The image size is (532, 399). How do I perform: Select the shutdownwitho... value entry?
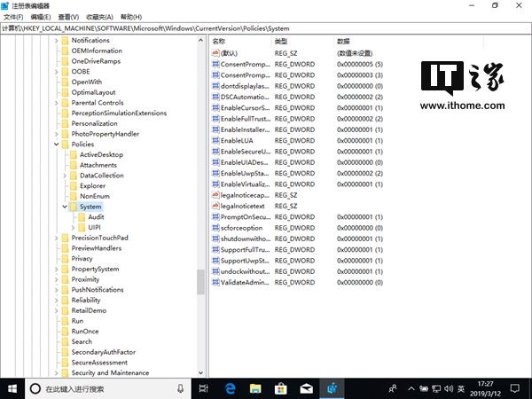pyautogui.click(x=246, y=239)
